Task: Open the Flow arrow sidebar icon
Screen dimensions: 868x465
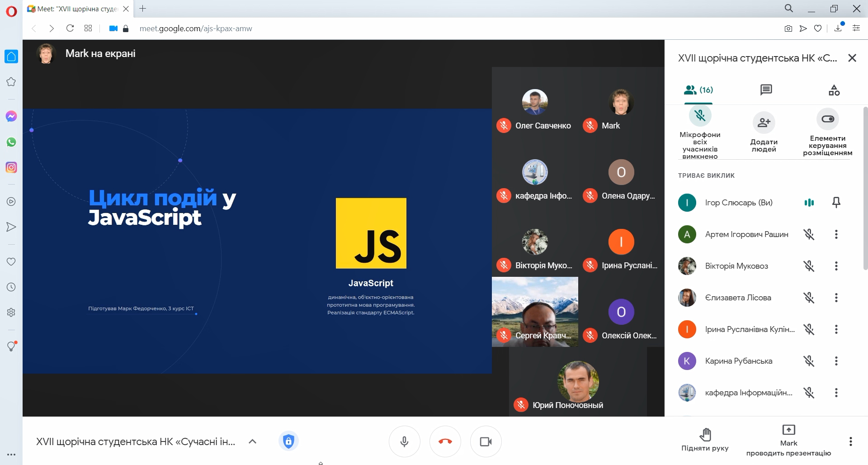Action: tap(11, 227)
